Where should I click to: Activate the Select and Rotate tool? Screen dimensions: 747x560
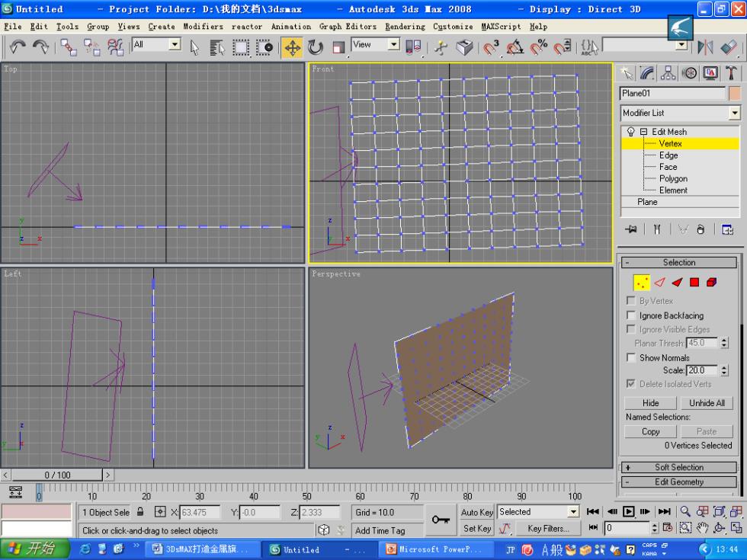click(315, 46)
